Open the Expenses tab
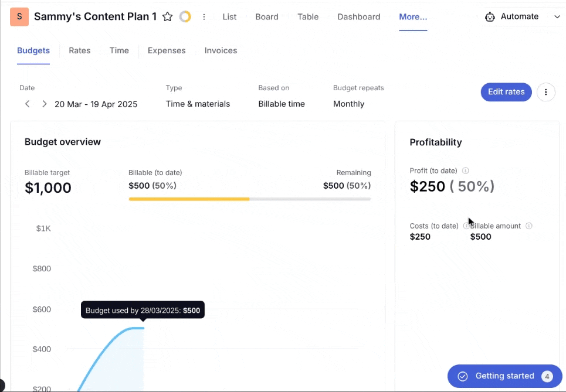Viewport: 566px width, 392px height. pos(167,50)
